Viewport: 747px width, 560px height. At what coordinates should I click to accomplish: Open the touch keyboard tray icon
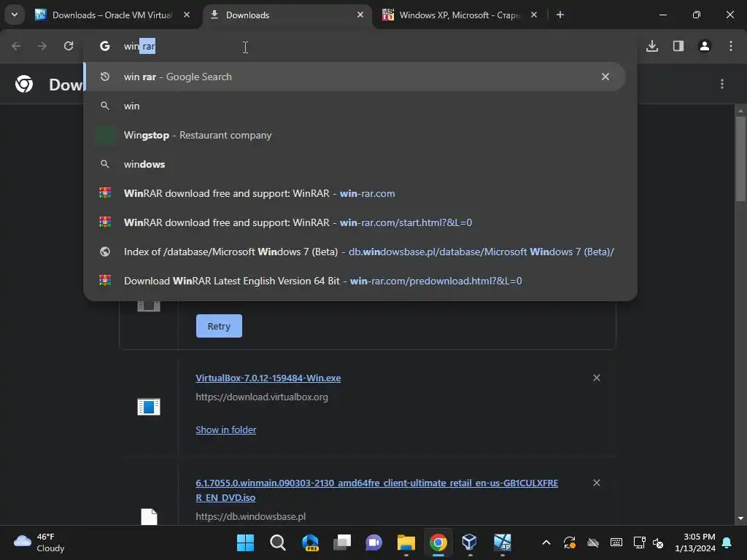[x=616, y=542]
